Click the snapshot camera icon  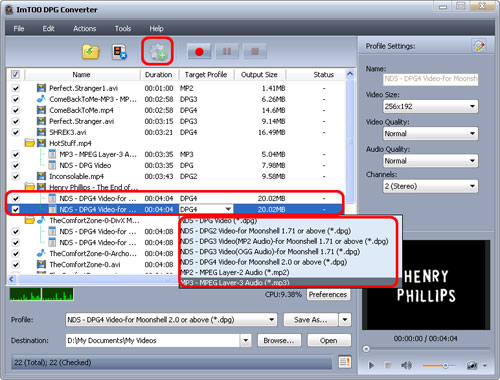pyautogui.click(x=472, y=366)
